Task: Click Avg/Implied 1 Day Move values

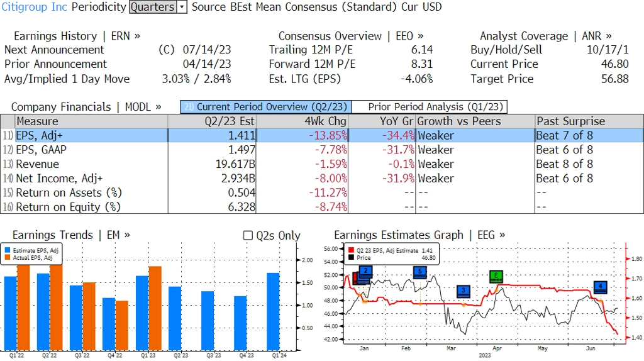Action: coord(196,79)
